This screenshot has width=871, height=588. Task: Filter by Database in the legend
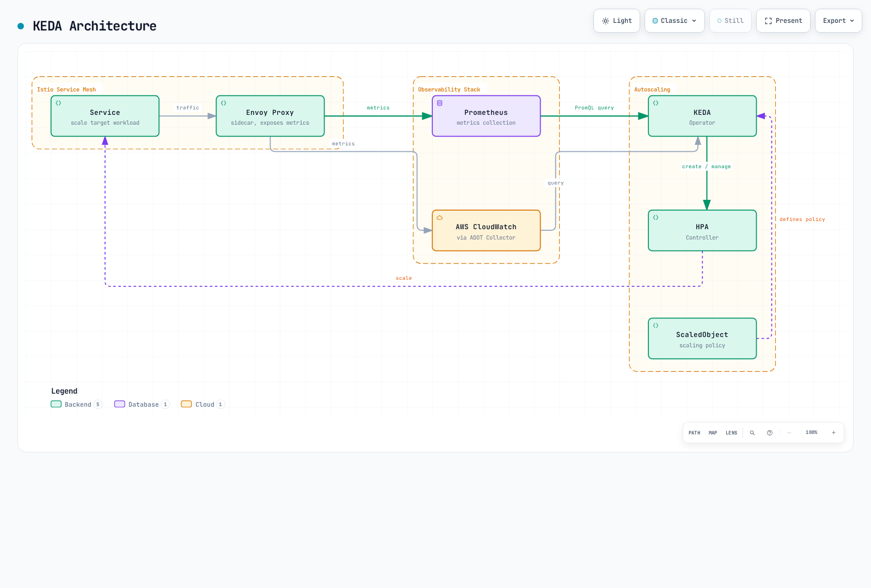point(142,405)
